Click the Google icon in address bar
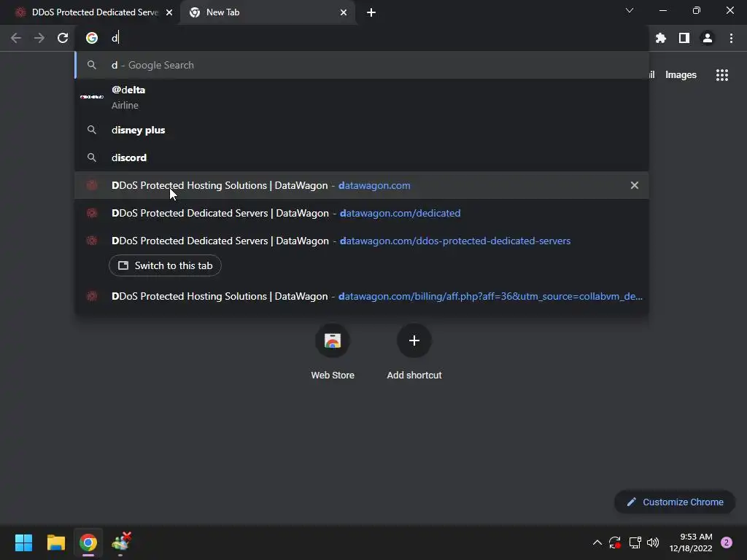This screenshot has width=747, height=560. pos(92,38)
